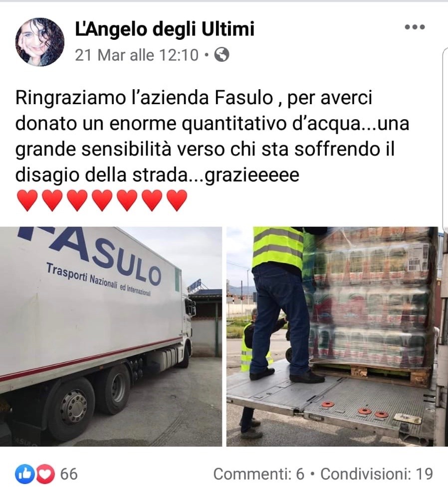The width and height of the screenshot is (448, 494).
Task: Open the Commenti: 6 comments list
Action: point(259,474)
